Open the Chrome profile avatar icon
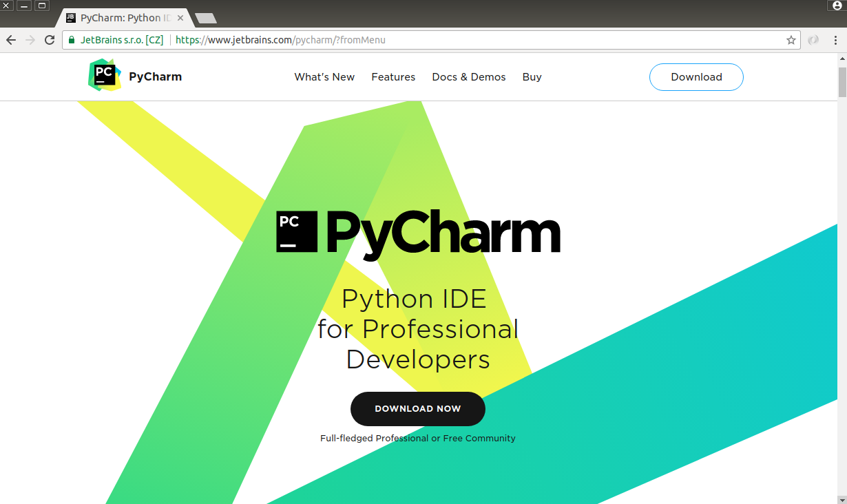 tap(837, 6)
